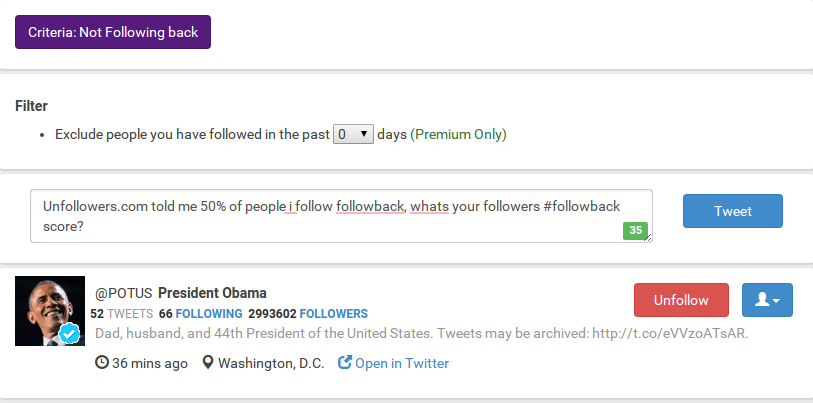Open the days dropdown in the Filter
Viewport: 813px width, 403px height.
[x=353, y=134]
